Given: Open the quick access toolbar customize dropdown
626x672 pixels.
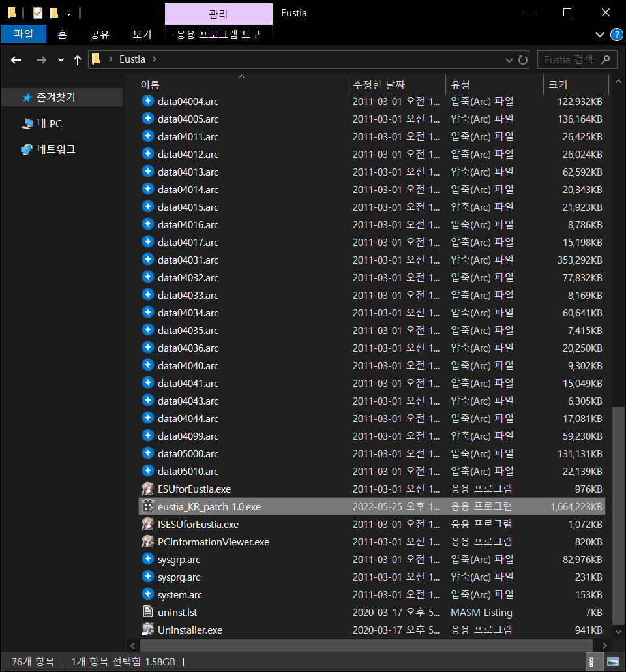Looking at the screenshot, I should click(68, 14).
